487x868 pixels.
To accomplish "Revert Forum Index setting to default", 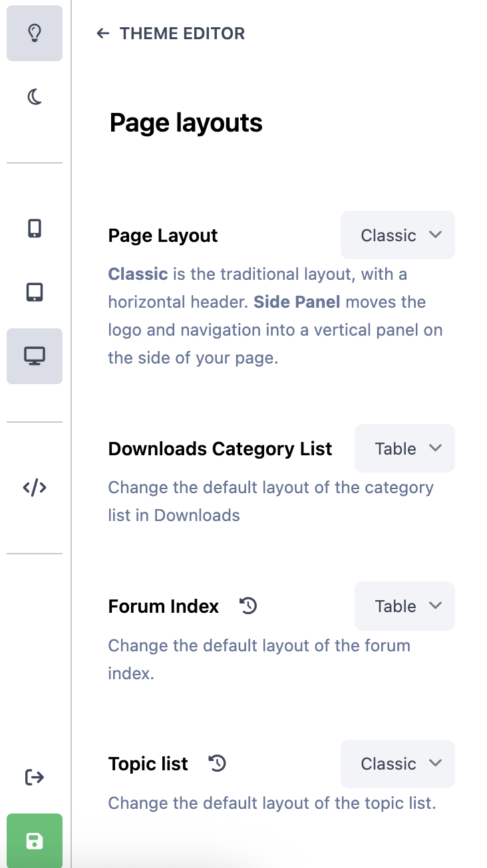I will (248, 606).
